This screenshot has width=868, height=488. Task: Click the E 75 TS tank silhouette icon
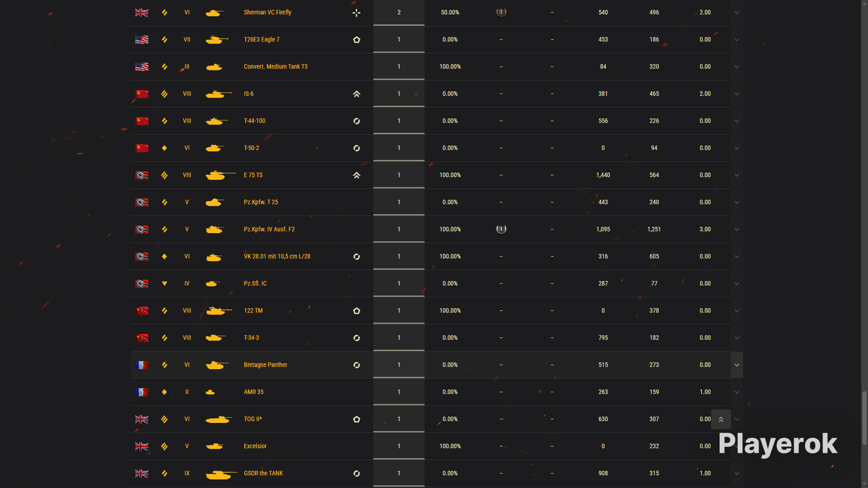click(x=221, y=175)
